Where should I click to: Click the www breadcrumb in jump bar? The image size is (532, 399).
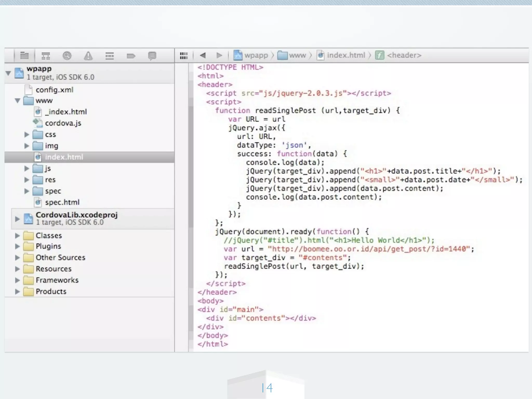point(297,55)
